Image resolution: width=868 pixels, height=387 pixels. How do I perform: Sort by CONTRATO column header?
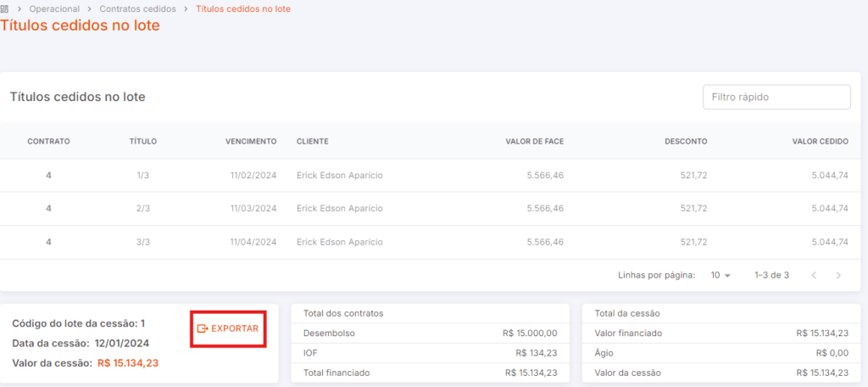click(x=48, y=142)
